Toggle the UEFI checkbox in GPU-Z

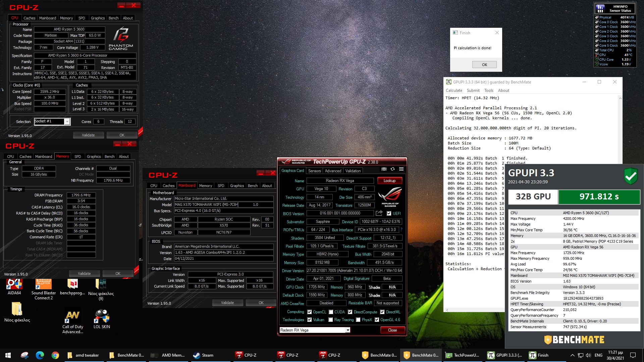tap(389, 213)
